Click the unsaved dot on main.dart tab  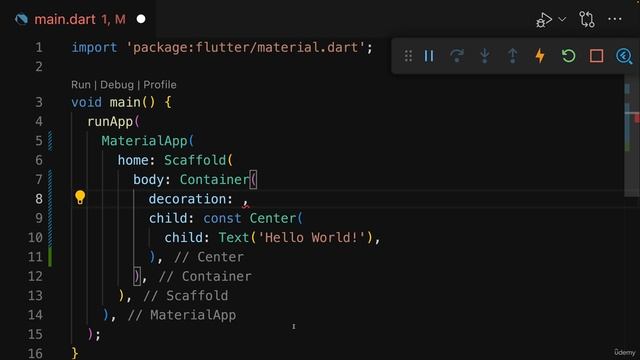click(x=141, y=19)
